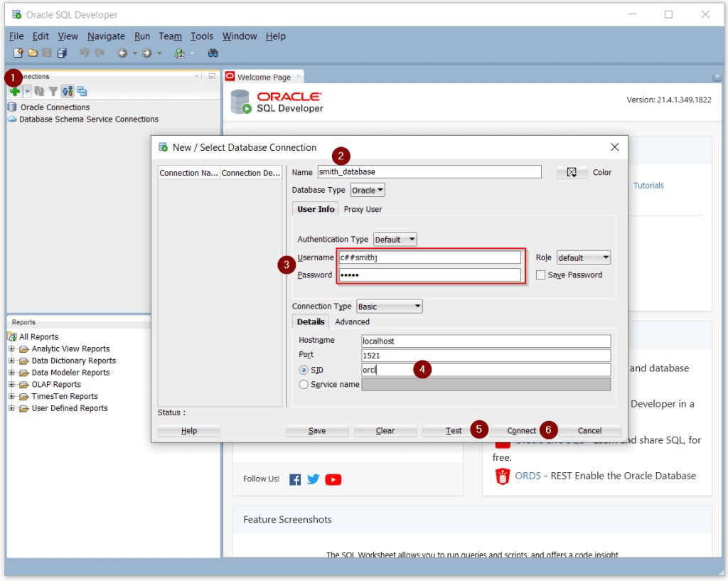Open the Tools menu
This screenshot has height=581, width=728.
tap(202, 36)
